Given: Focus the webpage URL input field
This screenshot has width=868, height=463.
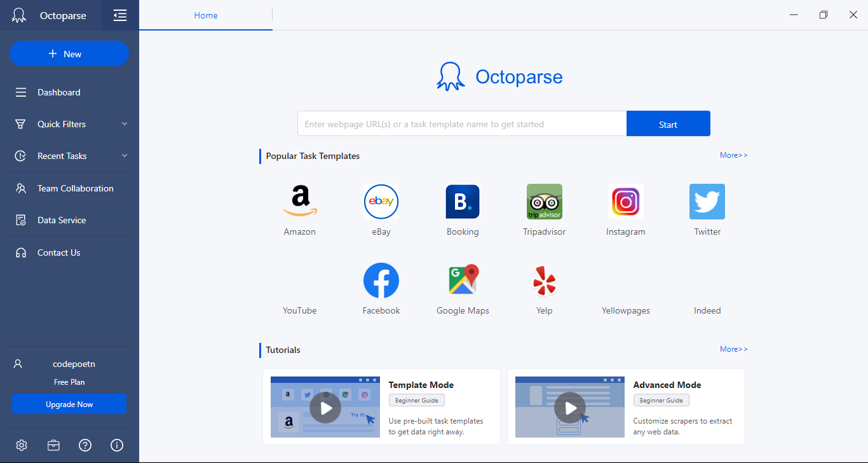Looking at the screenshot, I should tap(462, 124).
